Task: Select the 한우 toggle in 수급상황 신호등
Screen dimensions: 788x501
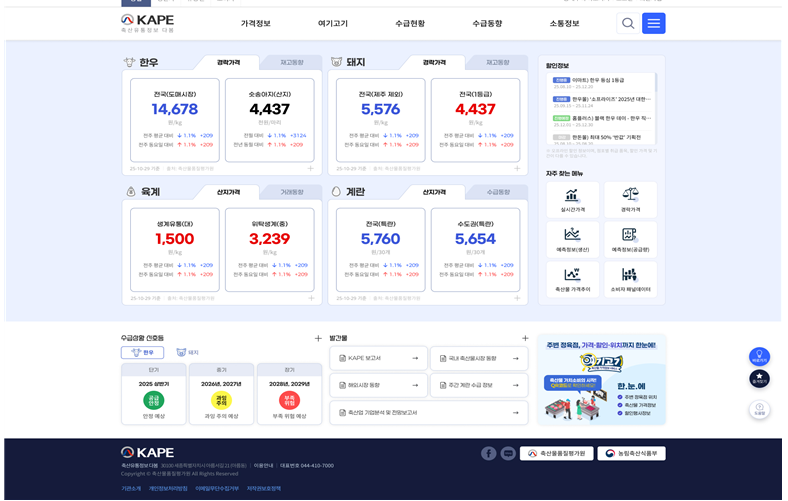Action: (142, 353)
